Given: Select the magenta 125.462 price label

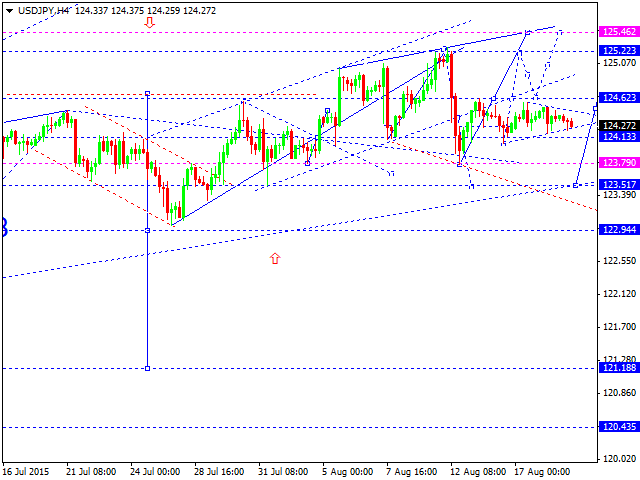Looking at the screenshot, I should coord(620,33).
